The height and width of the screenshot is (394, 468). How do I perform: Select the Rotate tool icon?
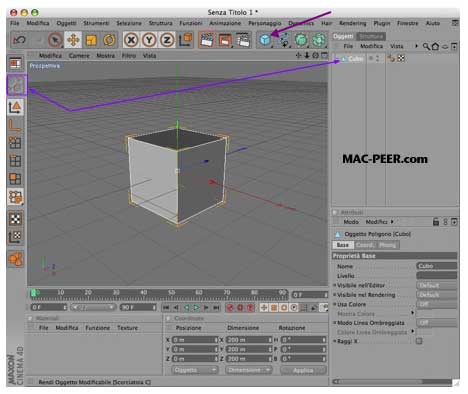pyautogui.click(x=109, y=40)
